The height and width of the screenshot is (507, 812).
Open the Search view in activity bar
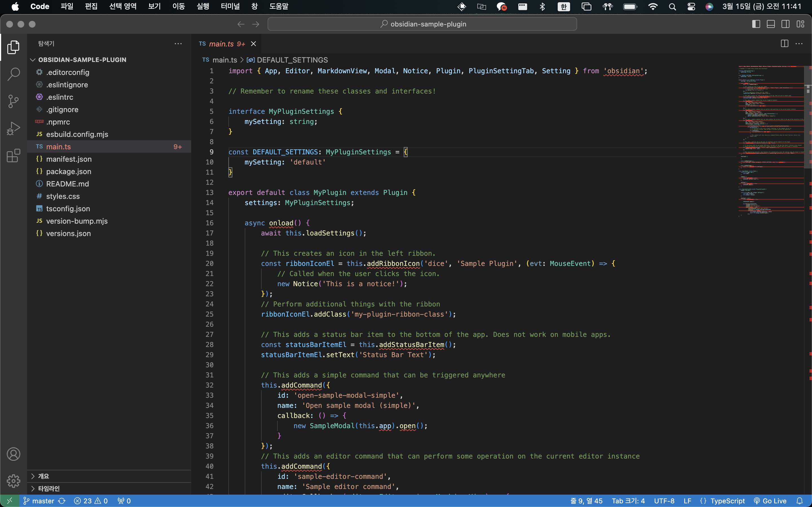tap(14, 74)
